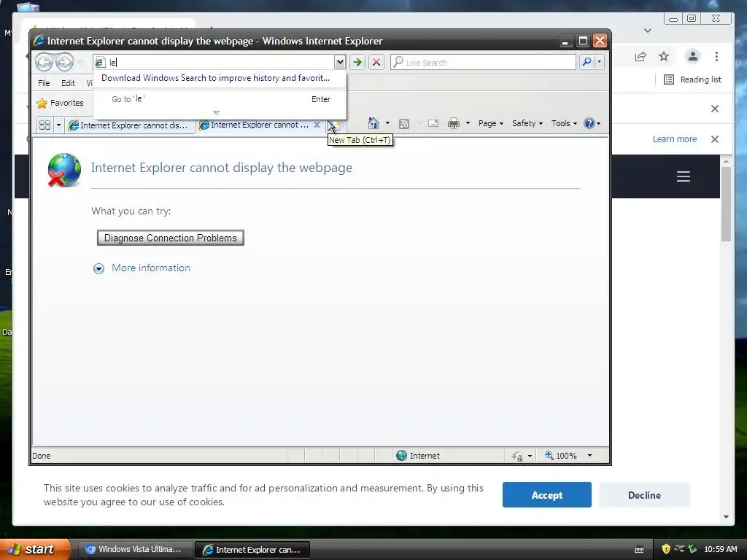Click the security shield tray icon
This screenshot has width=747, height=560.
click(x=666, y=549)
